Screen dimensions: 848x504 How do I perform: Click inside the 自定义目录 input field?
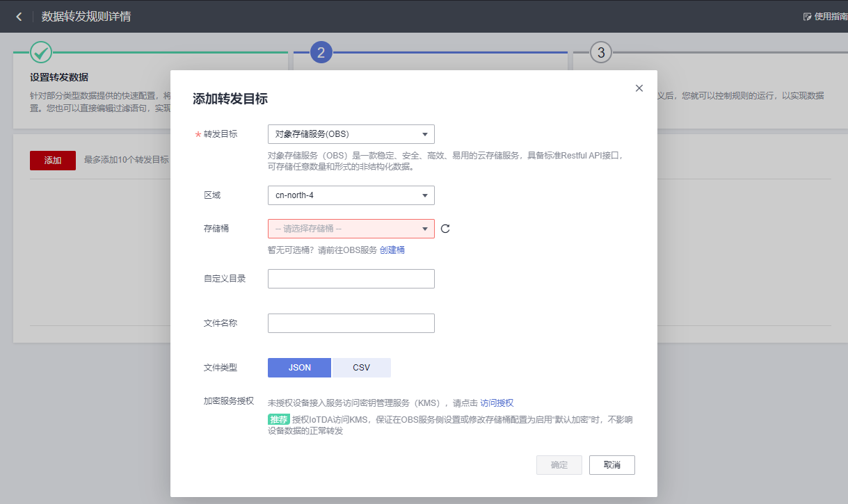click(351, 278)
